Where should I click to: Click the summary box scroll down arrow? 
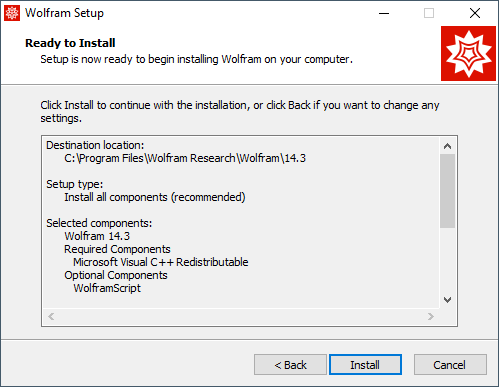pyautogui.click(x=447, y=300)
